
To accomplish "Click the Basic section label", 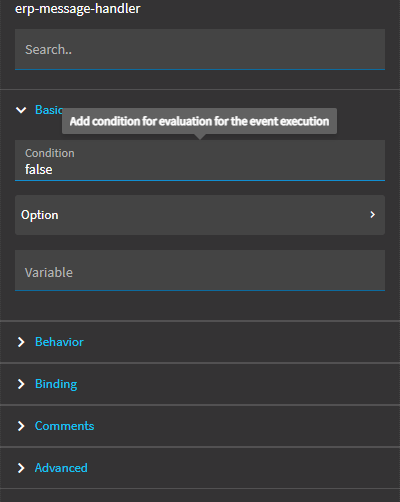I will click(x=49, y=110).
